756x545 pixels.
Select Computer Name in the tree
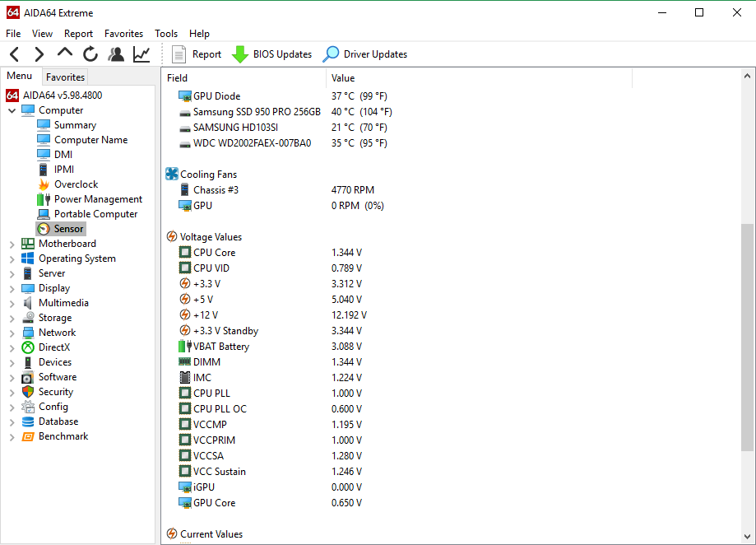(x=90, y=140)
